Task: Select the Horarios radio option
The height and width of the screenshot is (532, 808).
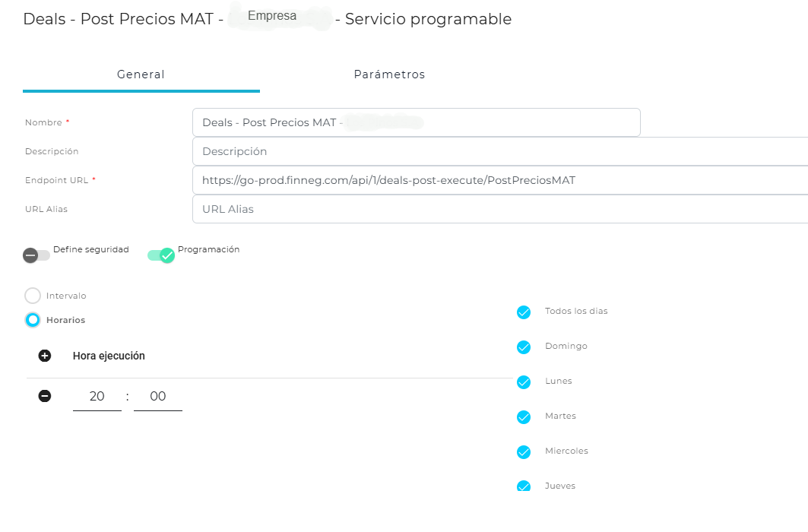Action: tap(33, 320)
